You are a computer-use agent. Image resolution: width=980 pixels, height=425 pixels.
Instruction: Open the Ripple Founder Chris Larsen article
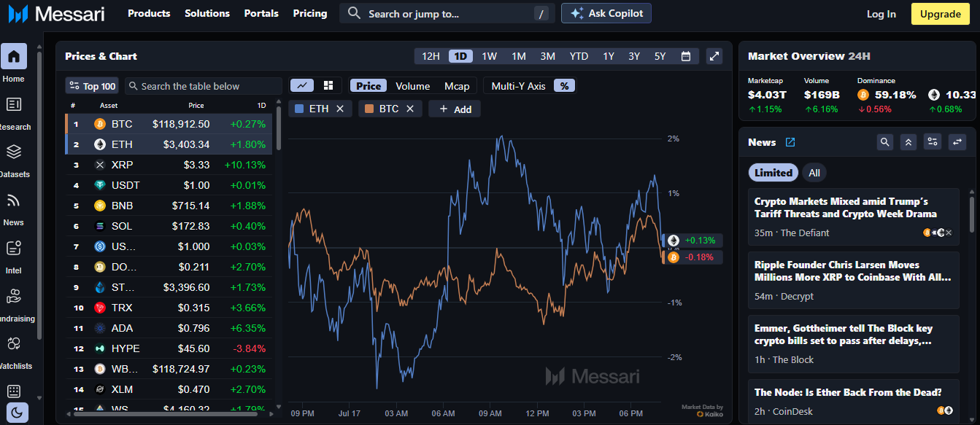tap(854, 280)
